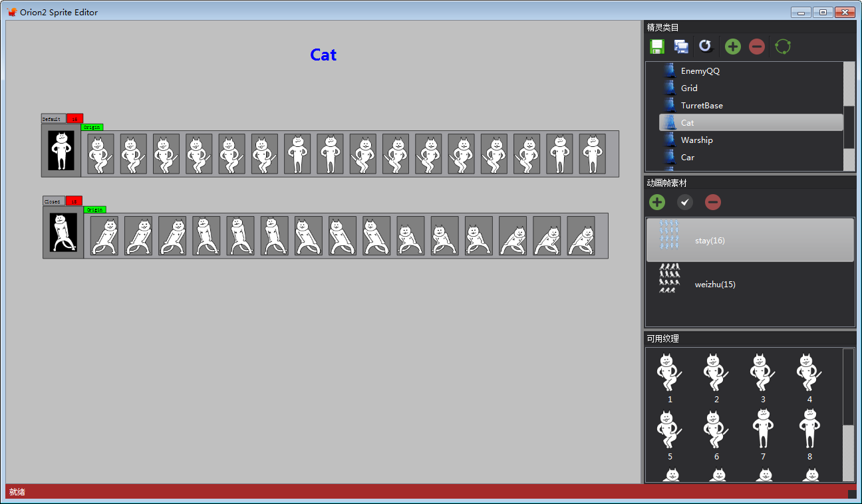The image size is (862, 504).
Task: Select the Warship sprite in the list
Action: (696, 140)
